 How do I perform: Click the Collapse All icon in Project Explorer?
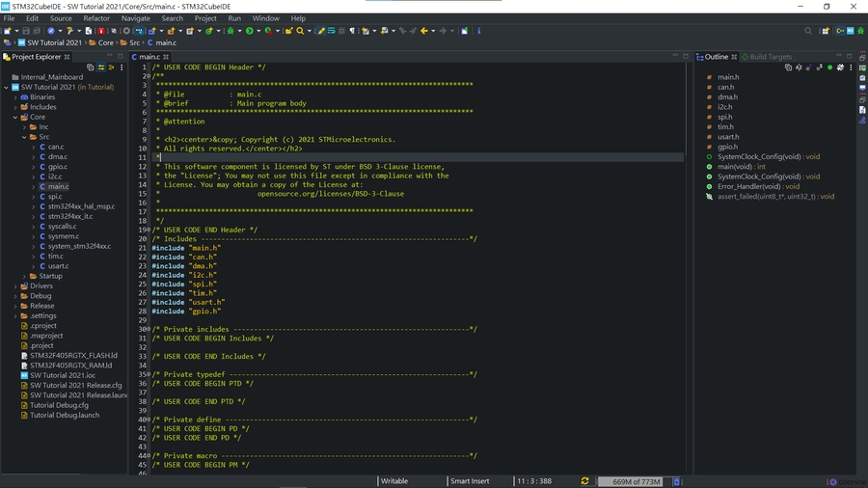[x=91, y=68]
